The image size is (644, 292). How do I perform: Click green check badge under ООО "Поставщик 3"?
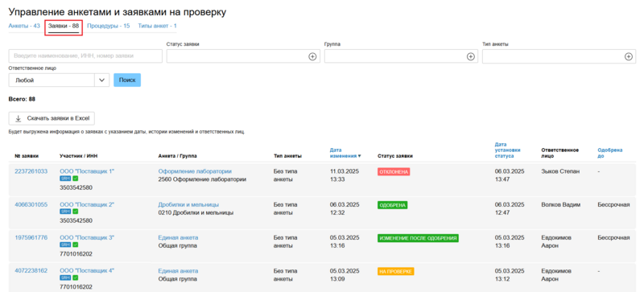coord(75,245)
